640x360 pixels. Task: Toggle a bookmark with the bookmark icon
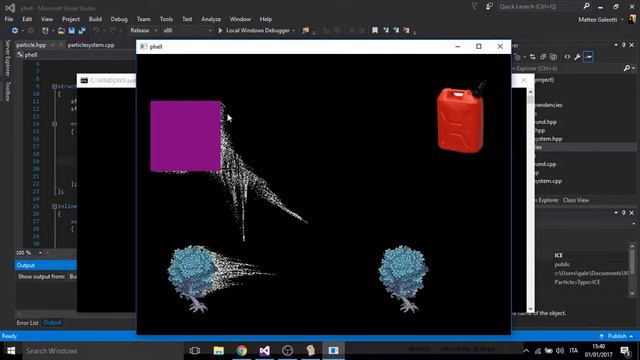point(375,31)
